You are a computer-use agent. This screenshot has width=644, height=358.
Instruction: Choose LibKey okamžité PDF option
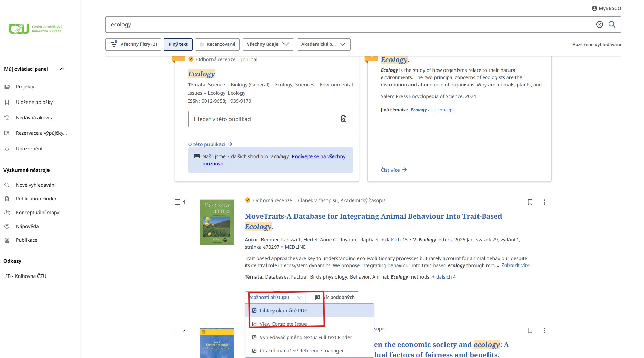tap(283, 311)
